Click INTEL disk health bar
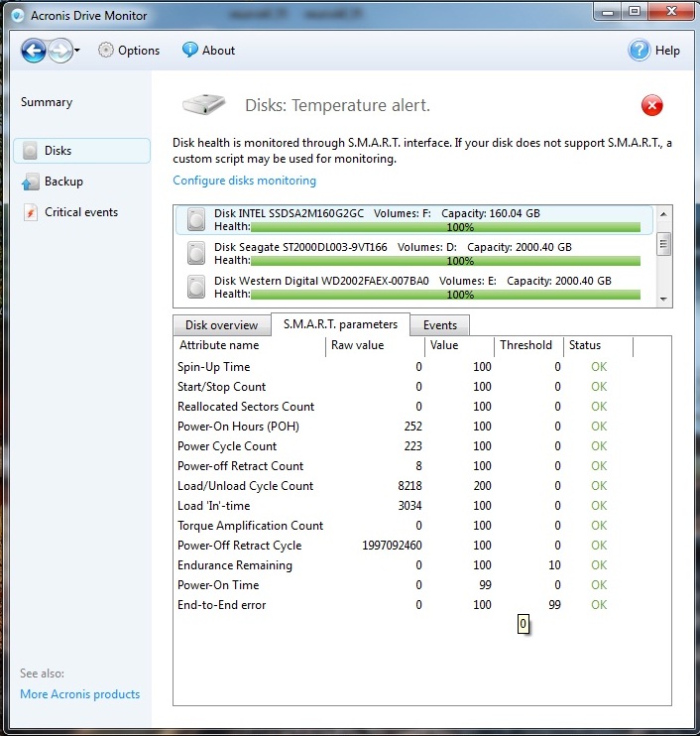 point(445,228)
